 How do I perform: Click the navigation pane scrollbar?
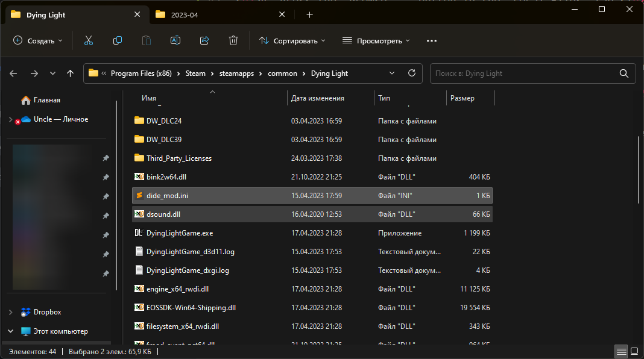click(x=116, y=196)
